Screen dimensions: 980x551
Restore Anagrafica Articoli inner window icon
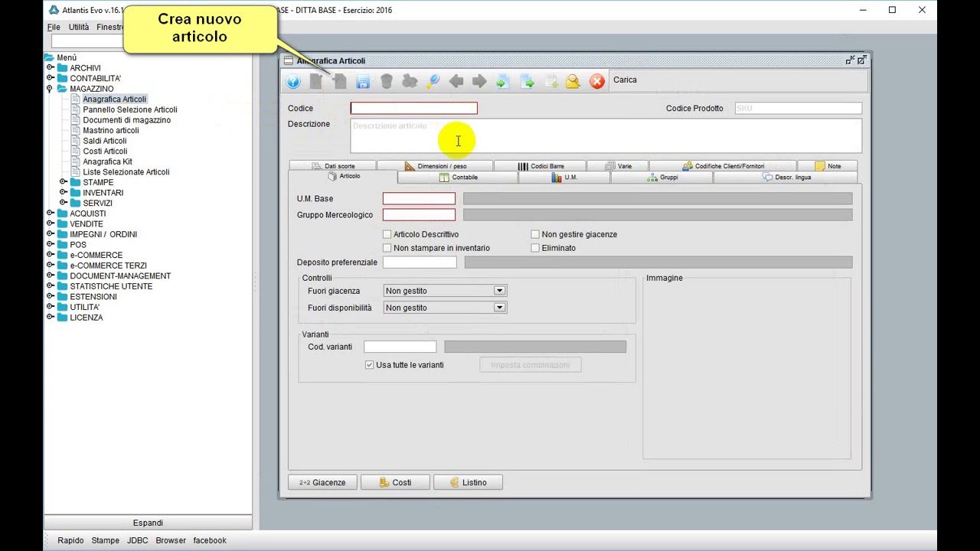tap(850, 60)
